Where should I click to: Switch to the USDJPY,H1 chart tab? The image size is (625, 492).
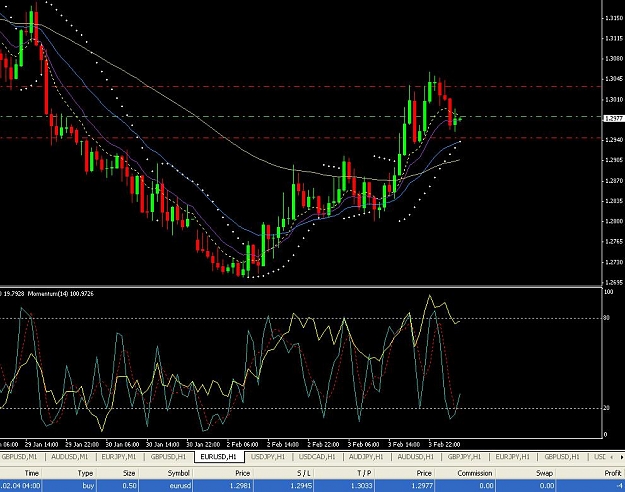point(268,457)
